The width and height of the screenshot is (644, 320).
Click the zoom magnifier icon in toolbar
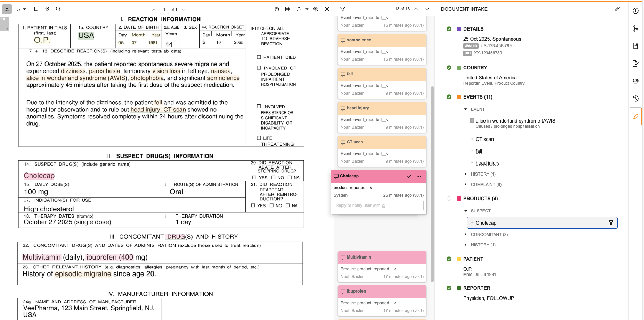click(316, 9)
